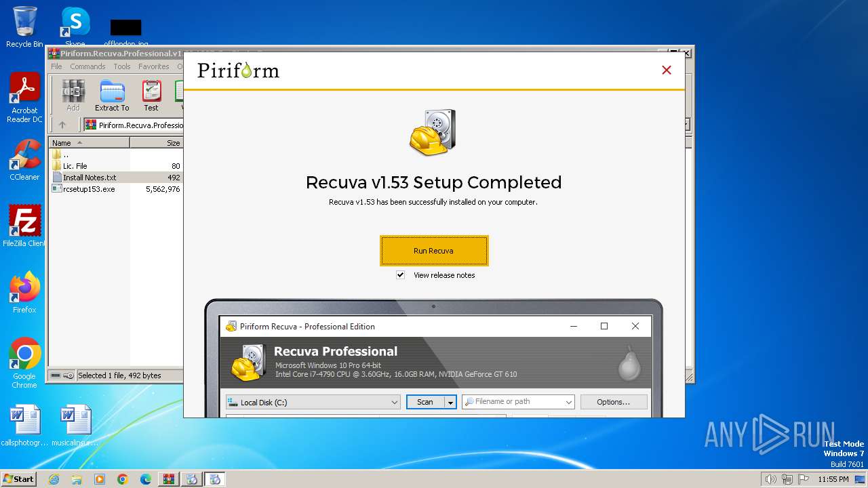Click the volume speaker tray icon
Viewport: 868px width, 488px height.
coord(770,479)
